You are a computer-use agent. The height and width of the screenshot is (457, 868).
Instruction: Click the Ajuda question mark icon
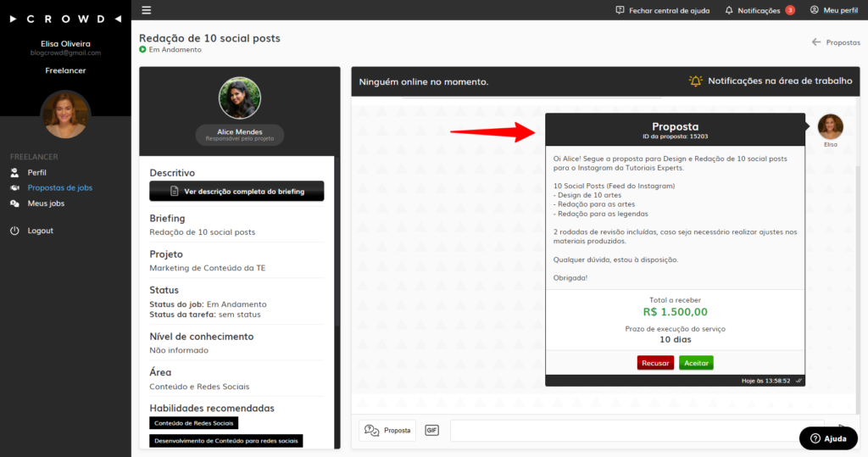tap(815, 438)
